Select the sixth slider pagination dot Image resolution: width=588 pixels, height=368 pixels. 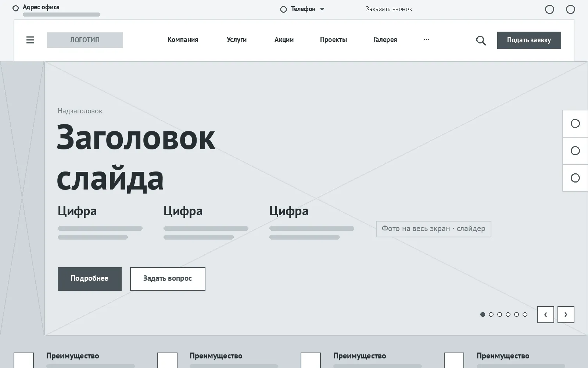tap(525, 314)
